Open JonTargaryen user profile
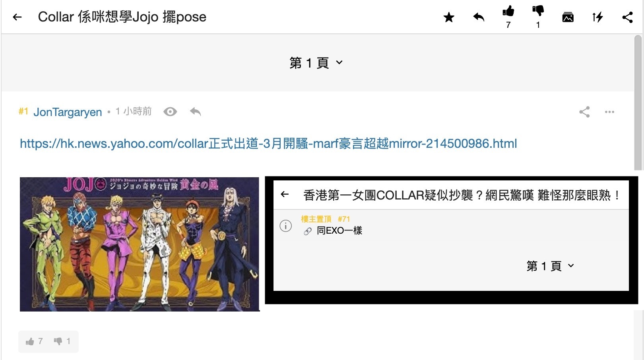 pos(68,112)
